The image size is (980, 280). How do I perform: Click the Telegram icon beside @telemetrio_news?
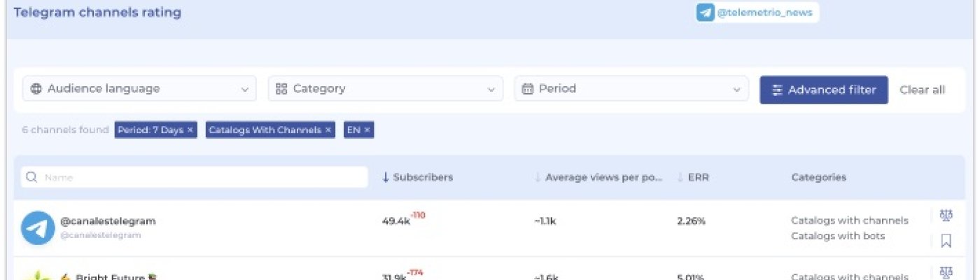coord(705,13)
